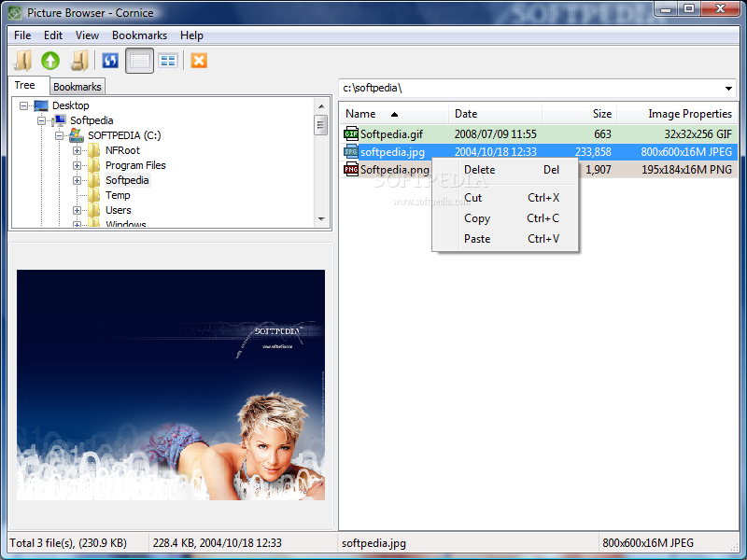Click the 233,858 size cell

coord(593,152)
